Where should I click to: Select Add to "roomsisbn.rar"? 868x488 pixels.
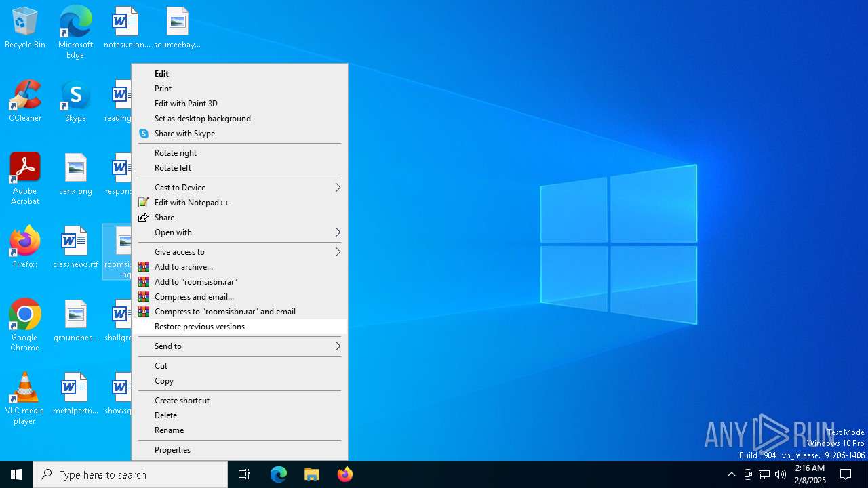coord(239,282)
